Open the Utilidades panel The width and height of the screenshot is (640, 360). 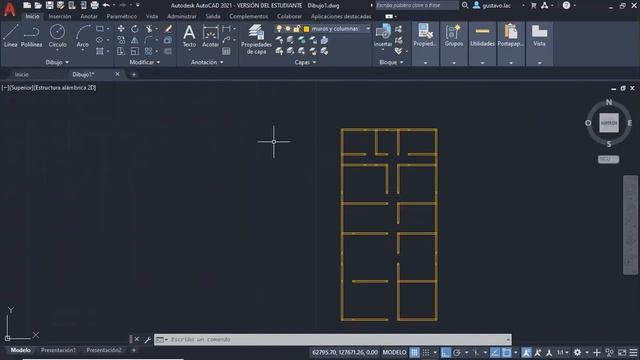(x=482, y=44)
